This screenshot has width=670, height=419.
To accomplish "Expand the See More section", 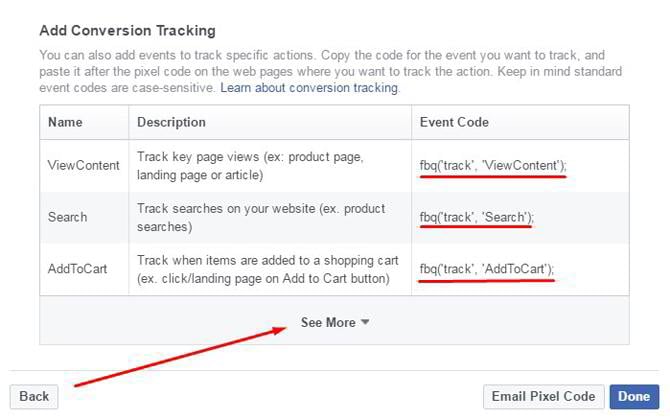I will pos(328,322).
